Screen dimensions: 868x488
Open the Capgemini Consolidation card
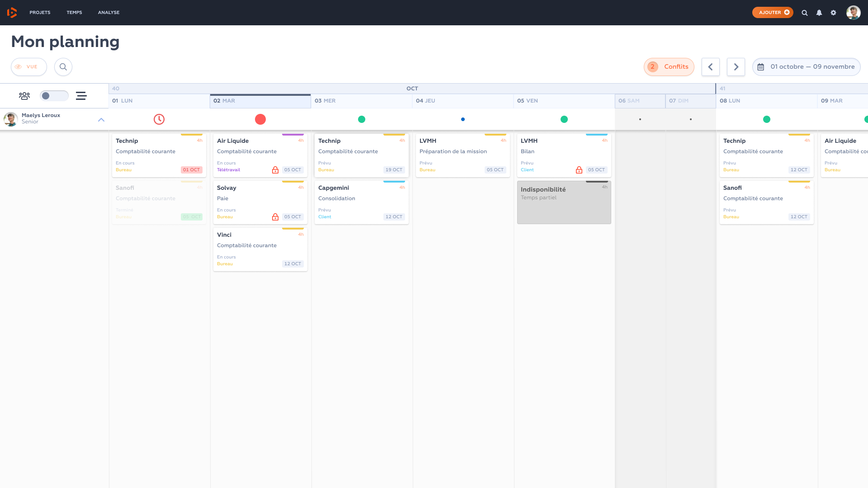[362, 202]
